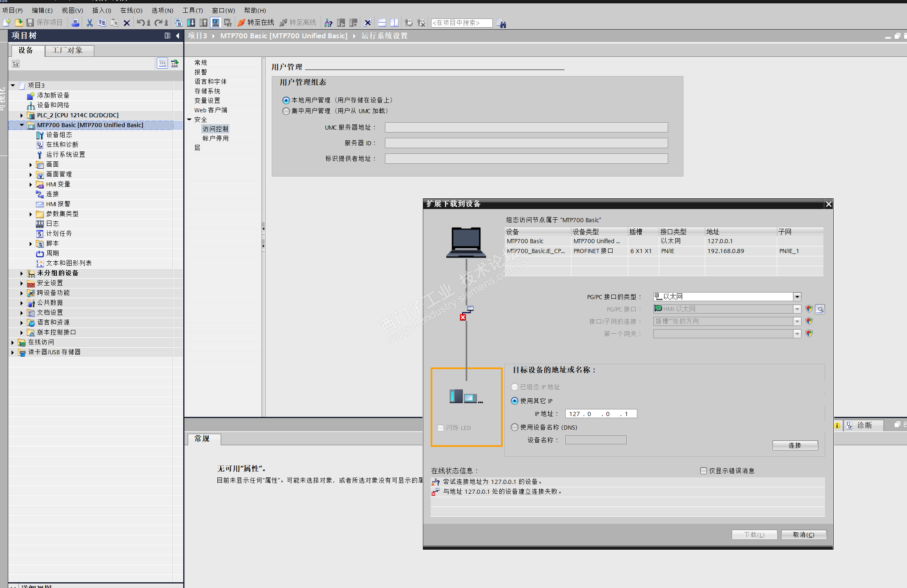The height and width of the screenshot is (588, 907).
Task: Click the 连接 button in dialog
Action: pos(795,445)
